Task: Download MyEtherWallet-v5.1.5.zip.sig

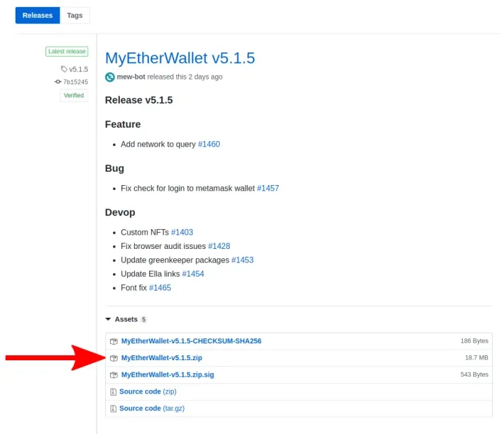Action: pos(168,374)
